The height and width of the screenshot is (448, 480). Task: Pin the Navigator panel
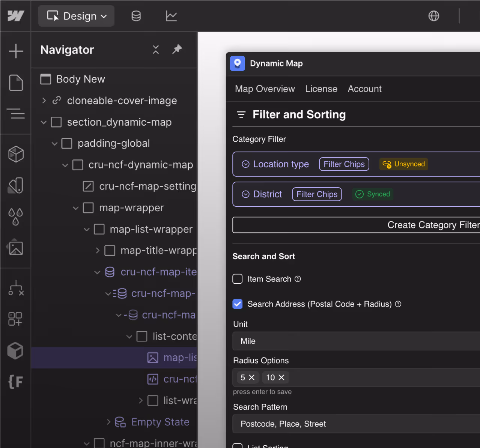pos(177,49)
